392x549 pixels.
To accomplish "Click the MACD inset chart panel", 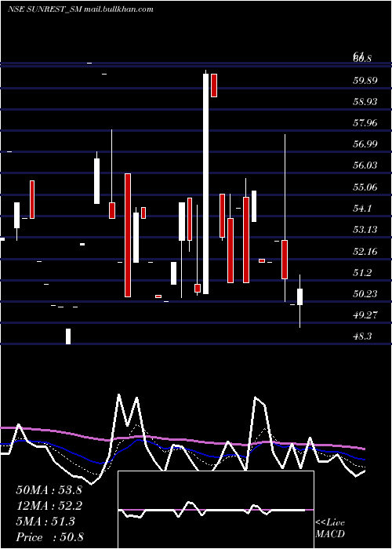I will [216, 510].
